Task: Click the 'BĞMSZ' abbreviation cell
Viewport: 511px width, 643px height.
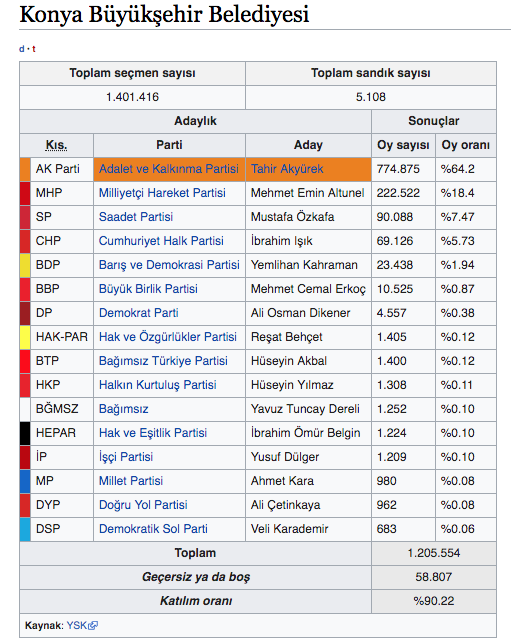Action: (62, 409)
